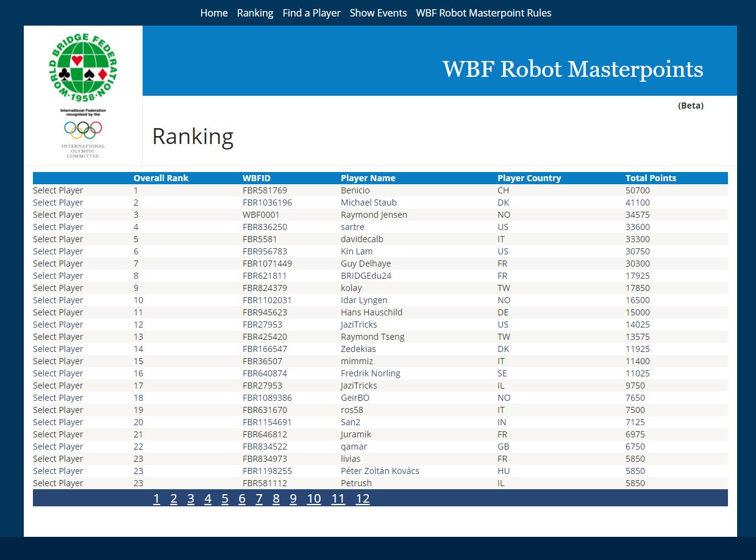Click the WBFID value WBF0001

(x=261, y=215)
